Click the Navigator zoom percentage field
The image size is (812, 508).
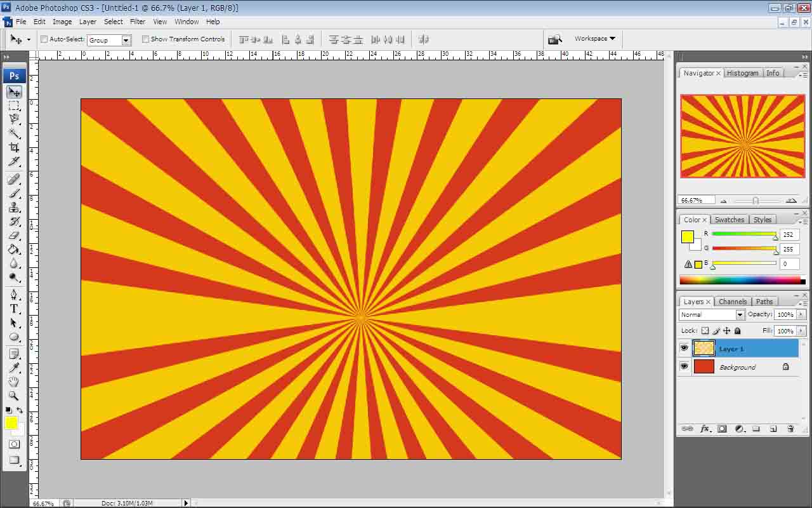696,200
